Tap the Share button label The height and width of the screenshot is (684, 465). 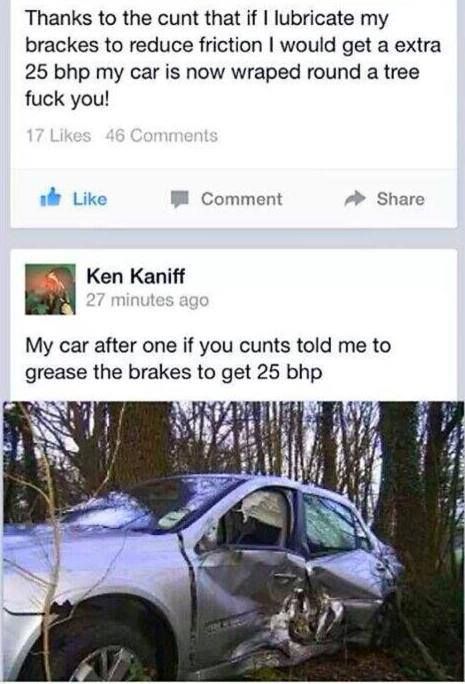[x=400, y=199]
